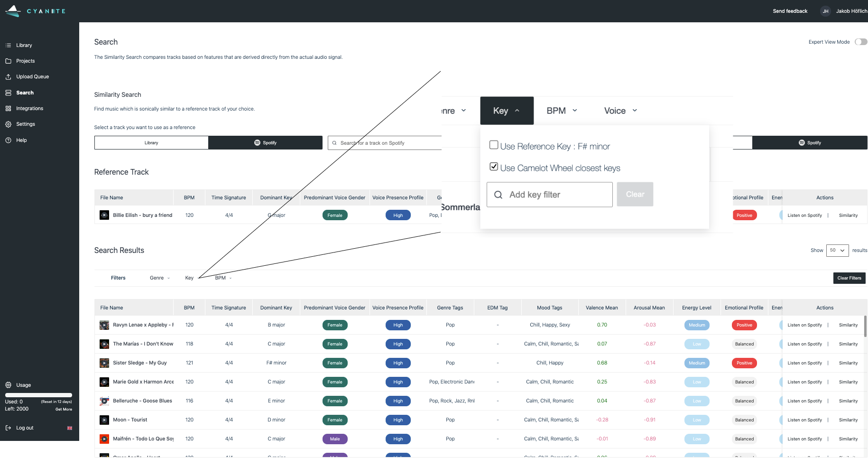Expand the Genre filter in Search Results
The height and width of the screenshot is (458, 868).
click(159, 278)
